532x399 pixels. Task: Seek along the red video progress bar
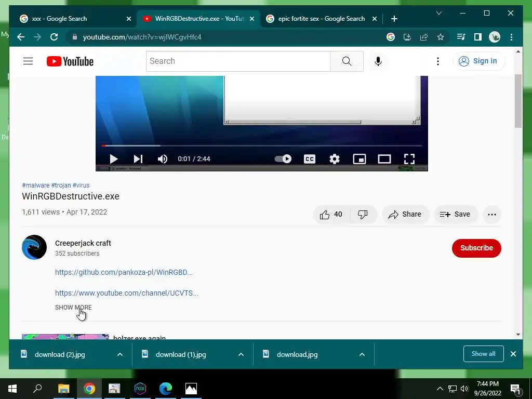pos(262,145)
